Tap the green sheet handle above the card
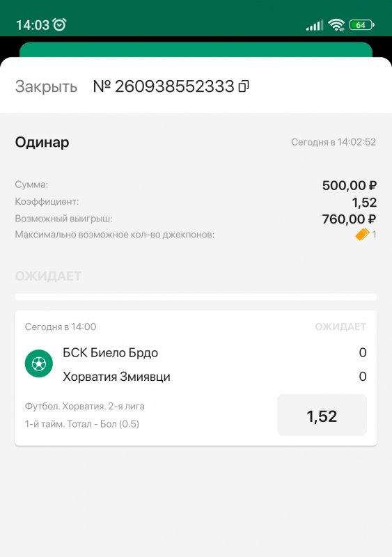 pyautogui.click(x=196, y=49)
